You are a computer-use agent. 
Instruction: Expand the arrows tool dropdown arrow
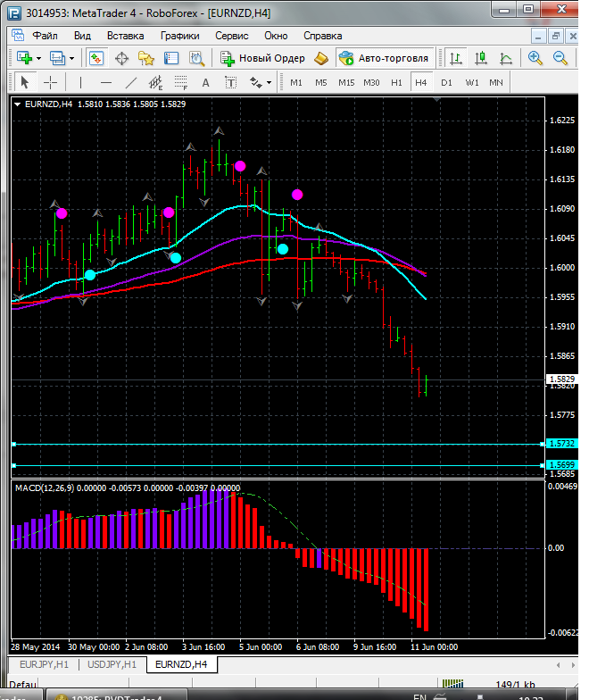click(270, 82)
